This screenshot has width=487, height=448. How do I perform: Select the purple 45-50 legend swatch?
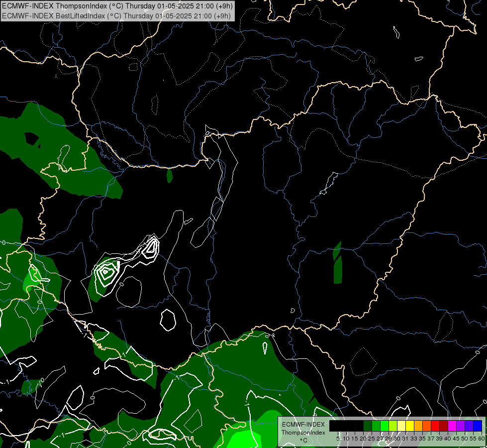click(x=461, y=426)
